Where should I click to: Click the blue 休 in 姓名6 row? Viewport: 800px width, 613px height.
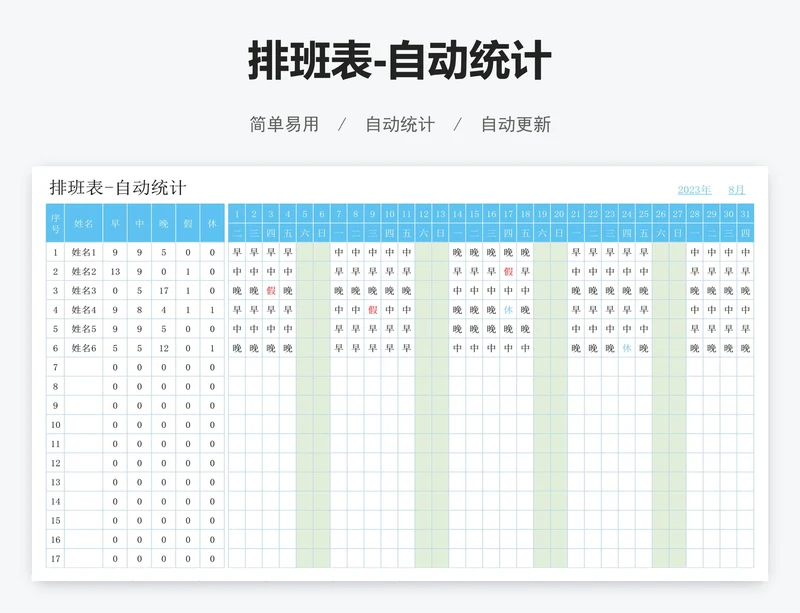[627, 348]
